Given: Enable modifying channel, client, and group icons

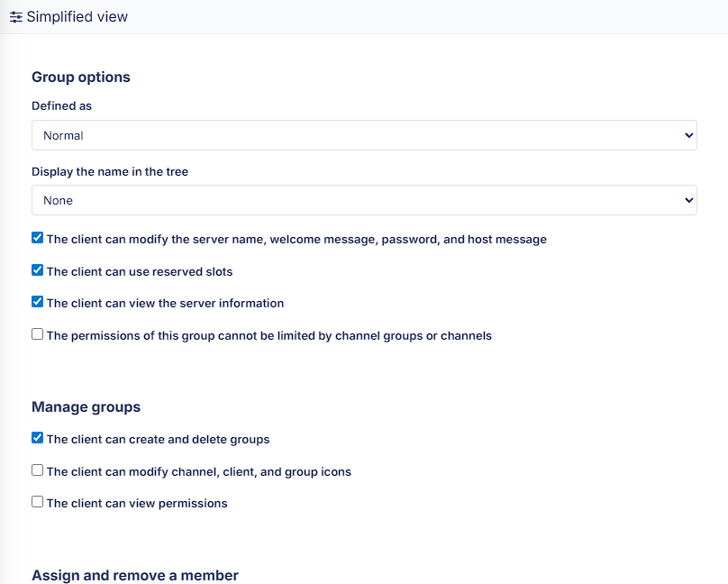Looking at the screenshot, I should 37,470.
